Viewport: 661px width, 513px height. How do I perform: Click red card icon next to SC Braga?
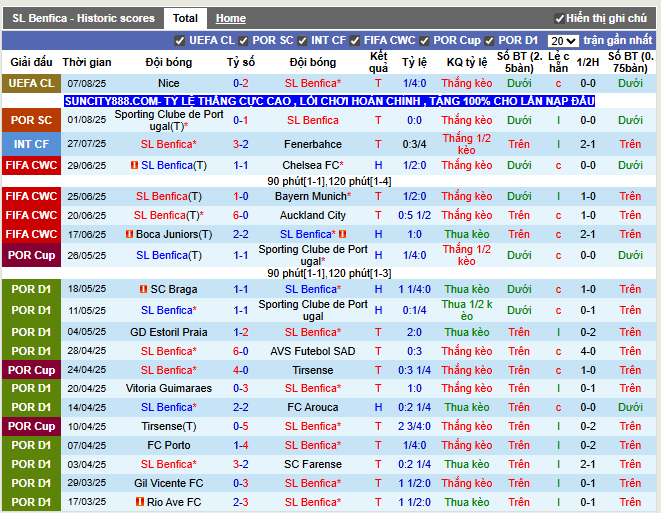143,289
